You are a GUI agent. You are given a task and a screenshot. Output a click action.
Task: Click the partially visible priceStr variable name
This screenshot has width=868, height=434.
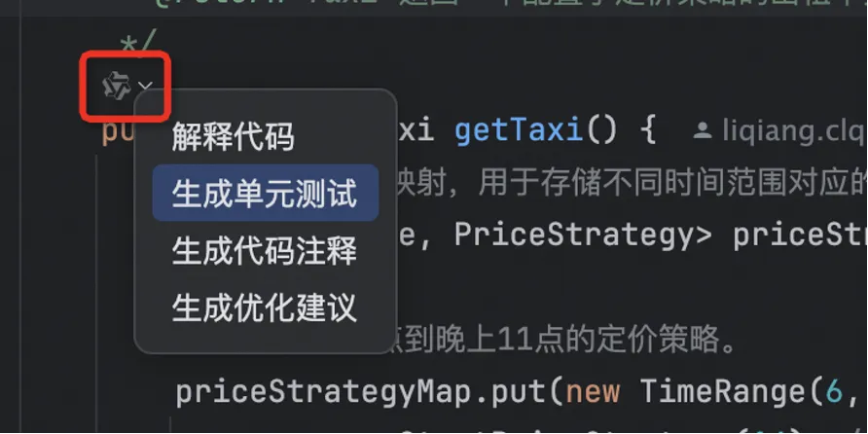(800, 236)
